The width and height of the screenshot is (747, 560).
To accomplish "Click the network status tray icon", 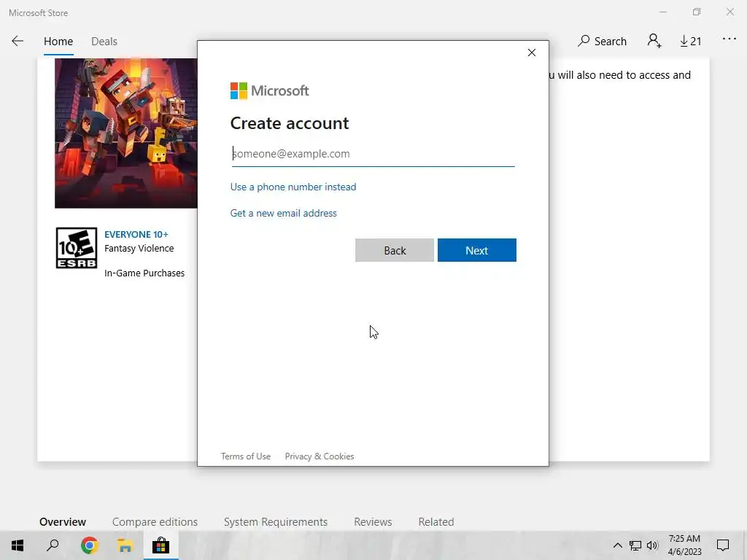I will 635,545.
